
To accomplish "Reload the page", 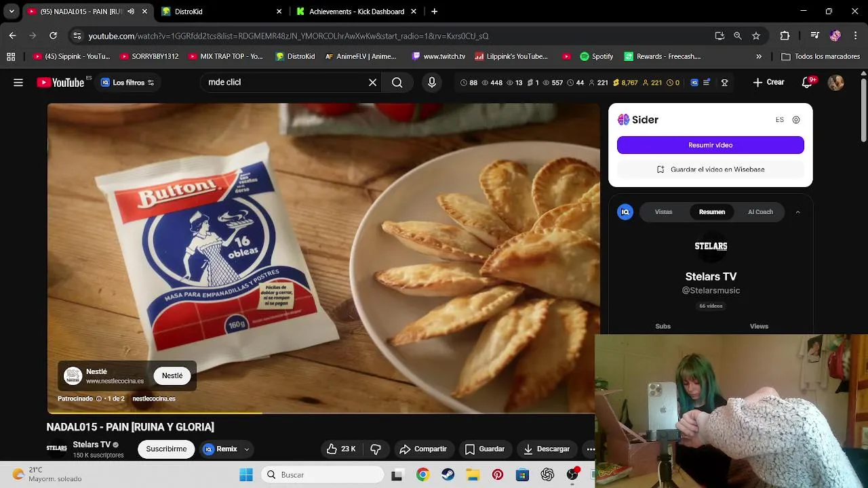I will (x=53, y=36).
